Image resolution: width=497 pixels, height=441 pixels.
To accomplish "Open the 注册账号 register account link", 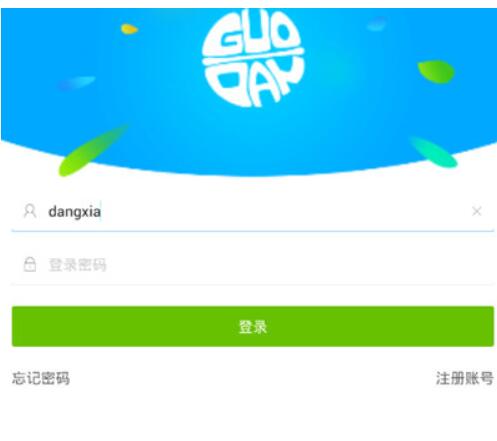I will (x=465, y=378).
